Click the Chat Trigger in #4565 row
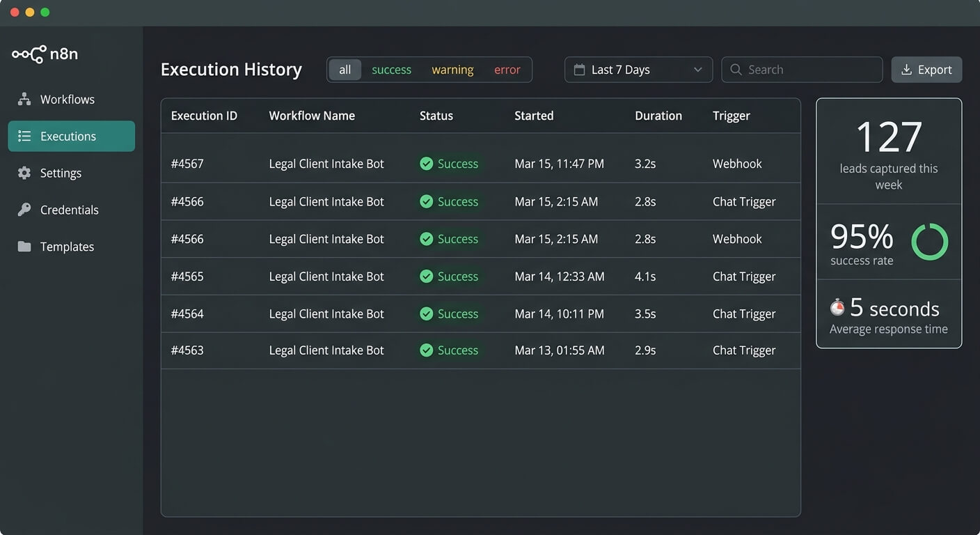Viewport: 980px width, 535px height. [x=744, y=277]
